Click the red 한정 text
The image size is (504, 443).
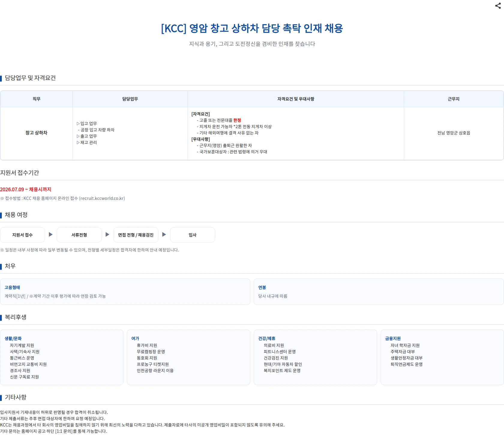pos(237,120)
